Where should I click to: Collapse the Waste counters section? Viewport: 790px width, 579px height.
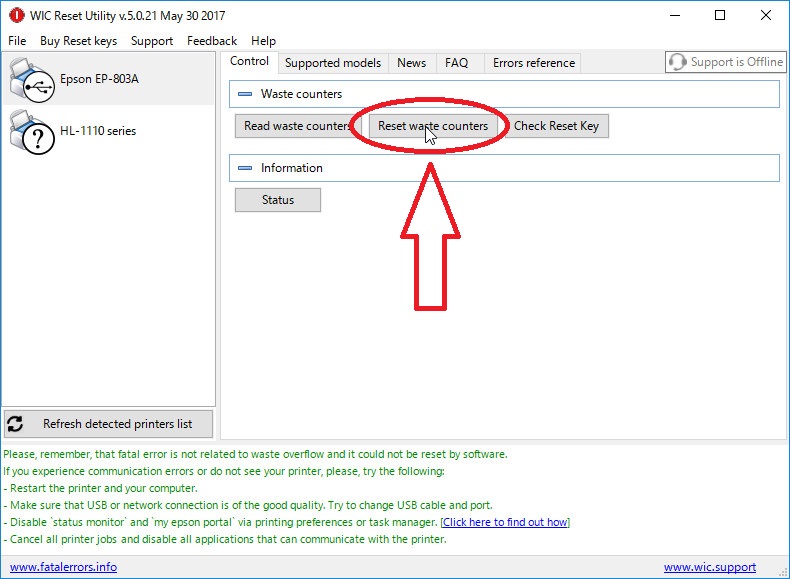pos(245,94)
